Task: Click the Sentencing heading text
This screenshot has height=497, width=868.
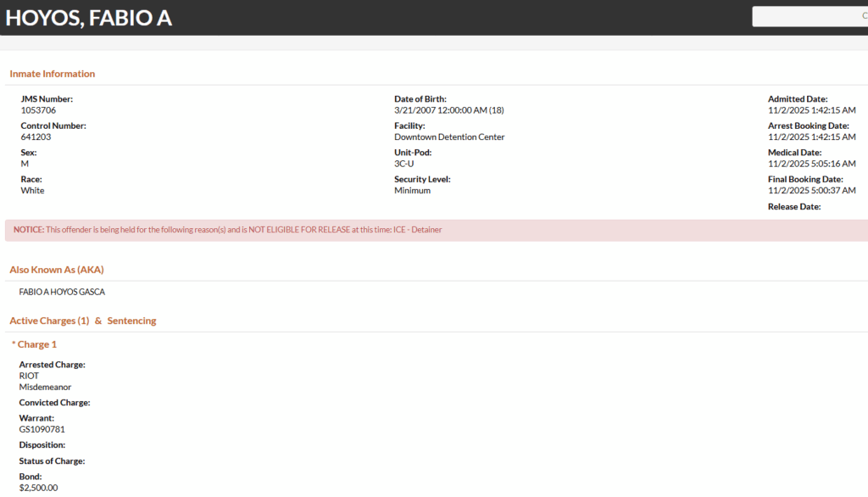Action: pyautogui.click(x=131, y=321)
